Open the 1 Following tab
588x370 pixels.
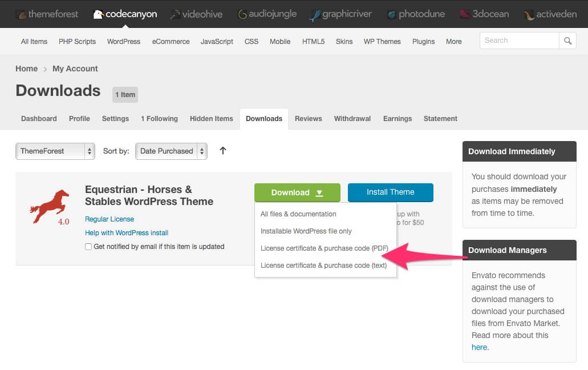tap(159, 119)
